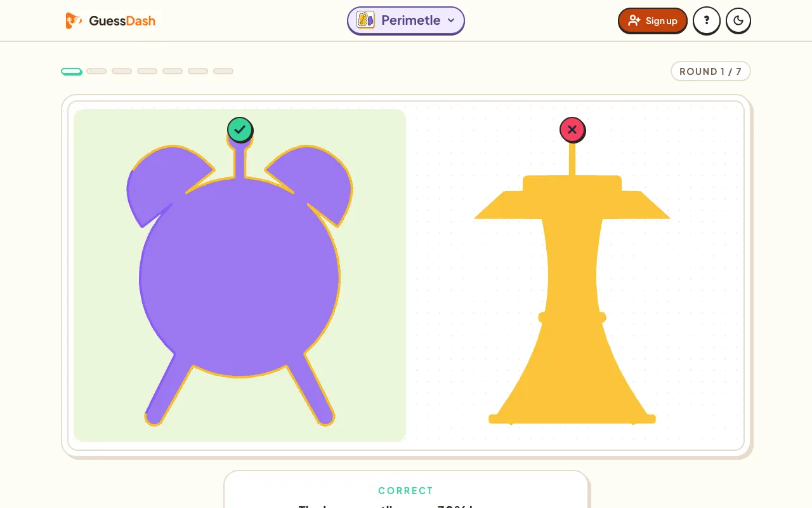Click the first round progress segment
The image size is (812, 508).
pos(72,71)
